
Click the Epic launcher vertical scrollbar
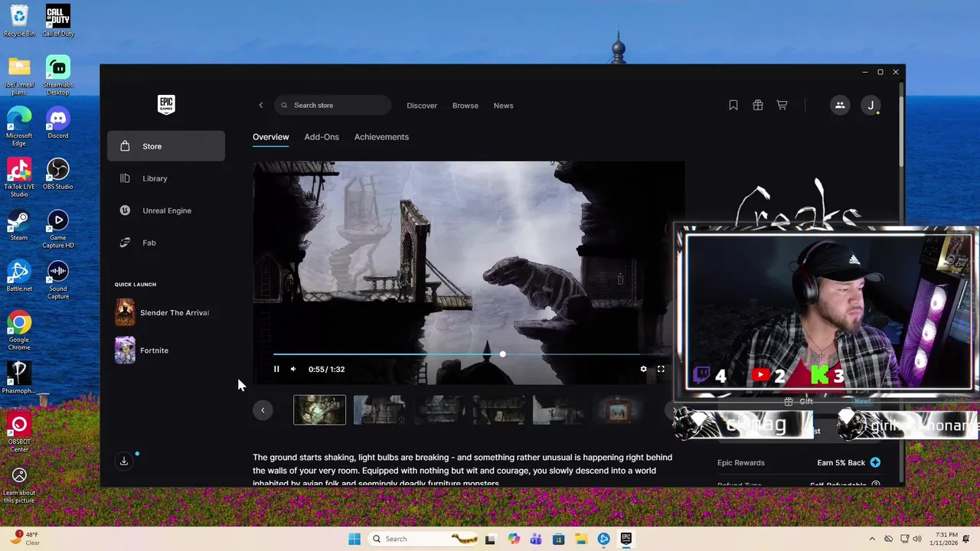901,130
